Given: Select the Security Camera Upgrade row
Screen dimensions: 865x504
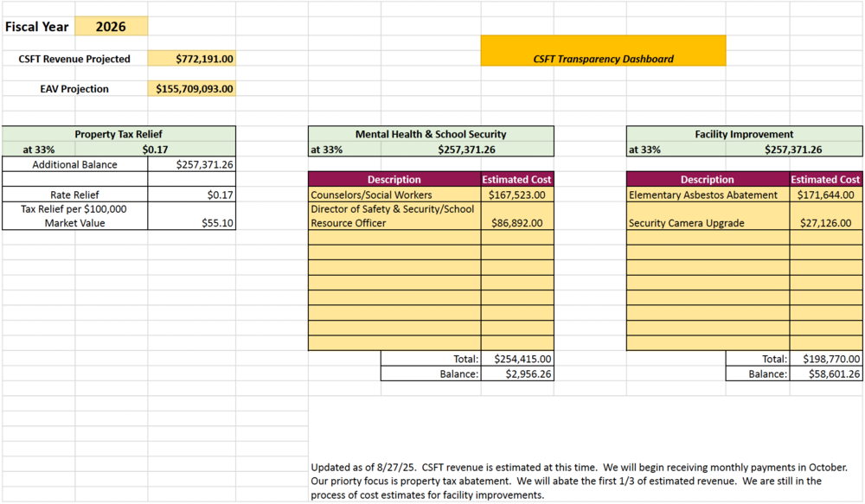Looking at the screenshot, I should click(744, 215).
